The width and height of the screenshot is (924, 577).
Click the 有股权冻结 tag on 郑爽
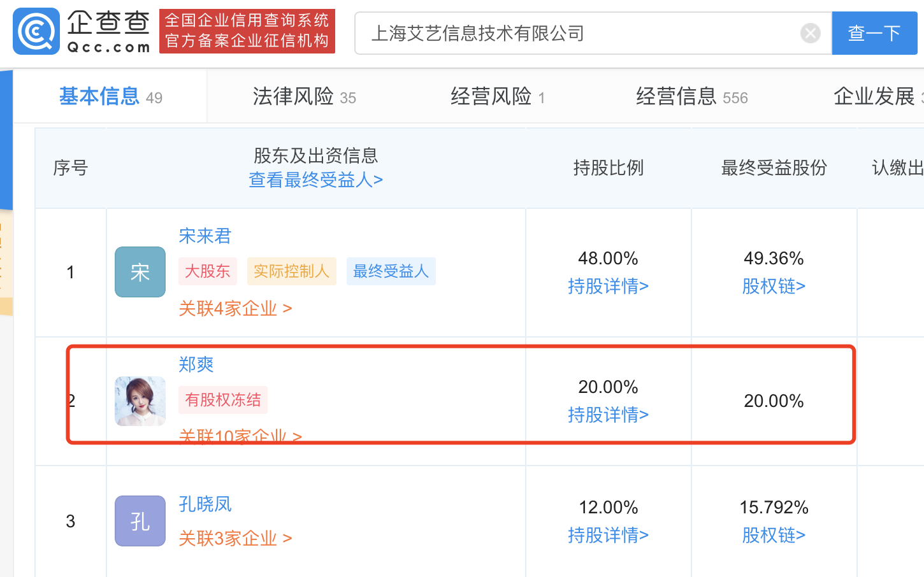(223, 400)
